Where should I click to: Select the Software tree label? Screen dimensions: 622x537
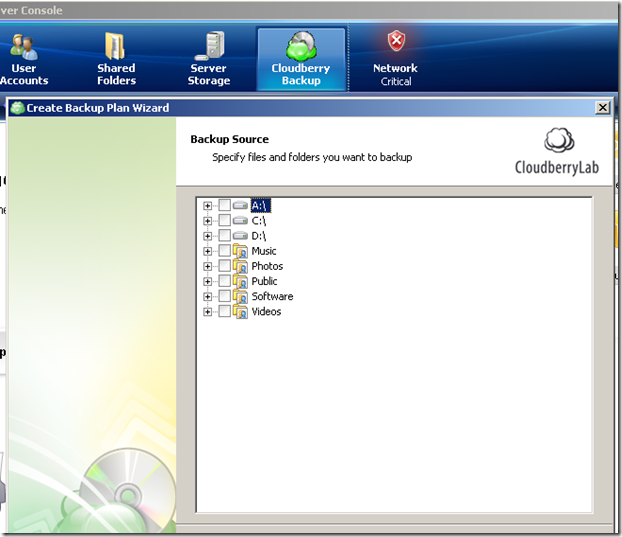pos(273,296)
